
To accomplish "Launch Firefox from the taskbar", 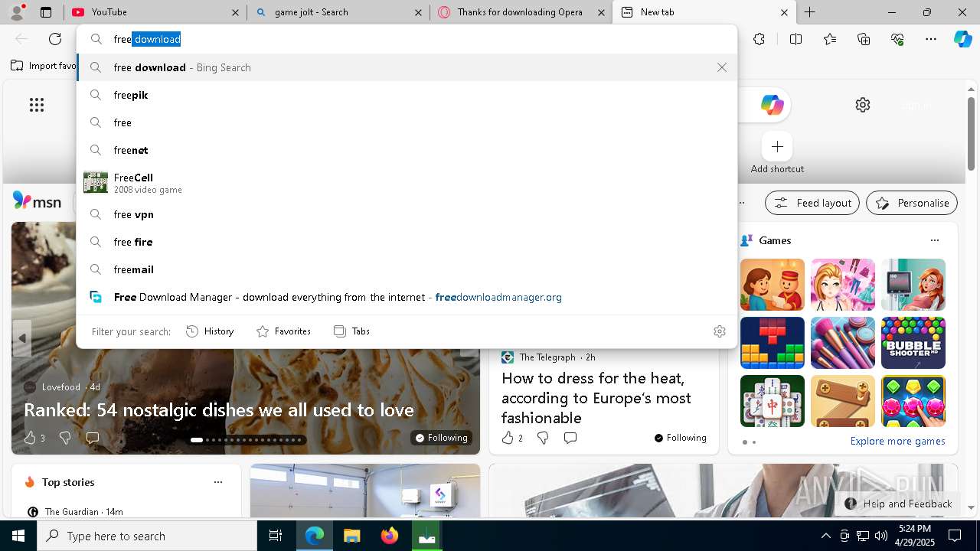I will 390,536.
